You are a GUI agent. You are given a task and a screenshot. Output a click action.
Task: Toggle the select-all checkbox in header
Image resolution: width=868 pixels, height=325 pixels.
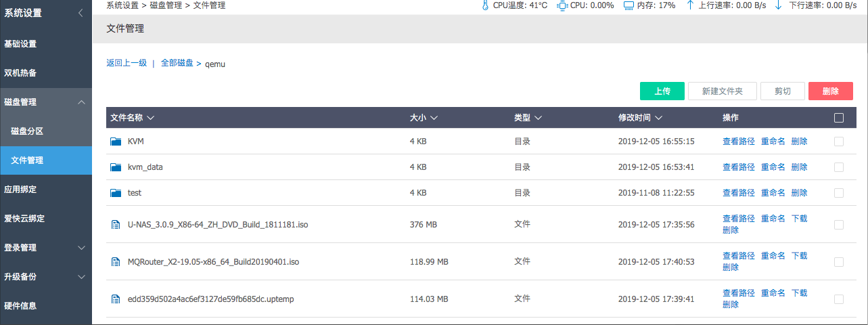coord(839,118)
